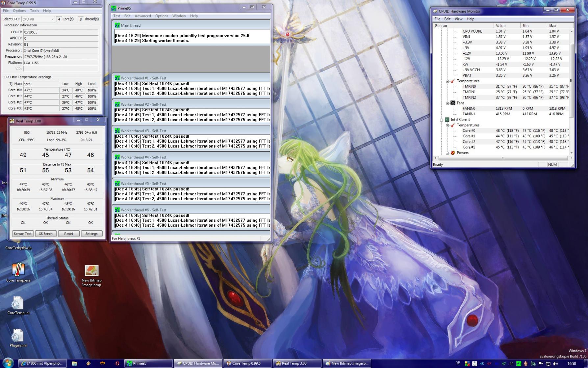The width and height of the screenshot is (588, 368).
Task: Click the horizontal scrollbar in Hardware Monitor
Action: pyautogui.click(x=503, y=158)
